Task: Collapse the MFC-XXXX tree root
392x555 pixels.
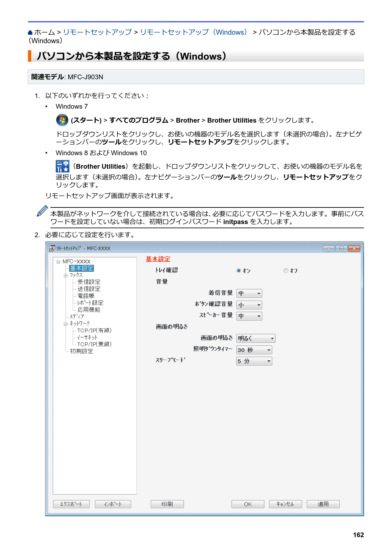Action: point(58,262)
